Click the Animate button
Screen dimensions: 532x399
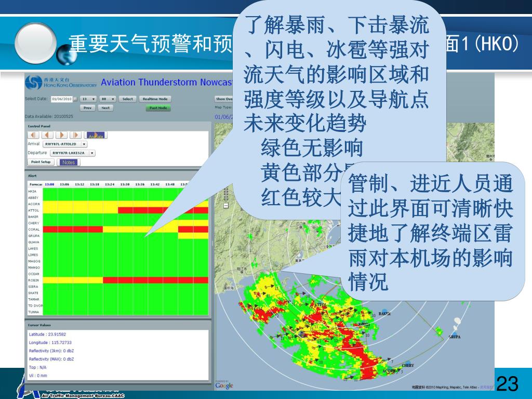[96, 135]
